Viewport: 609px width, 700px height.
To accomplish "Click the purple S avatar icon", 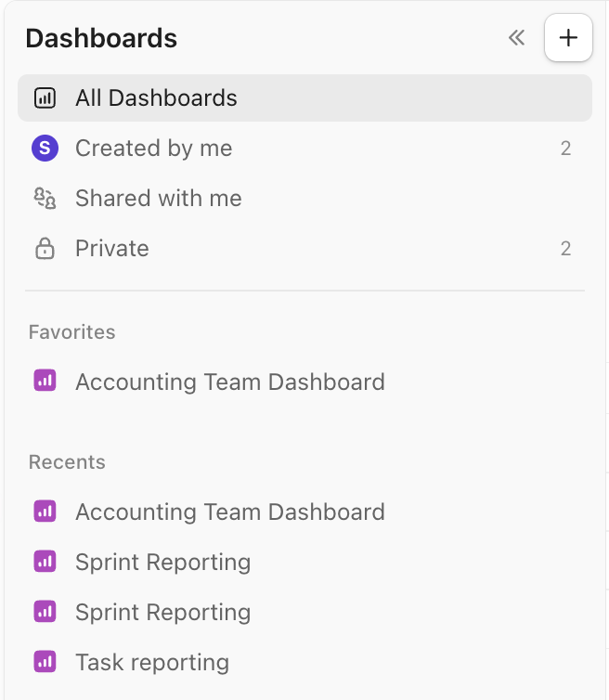I will point(45,149).
